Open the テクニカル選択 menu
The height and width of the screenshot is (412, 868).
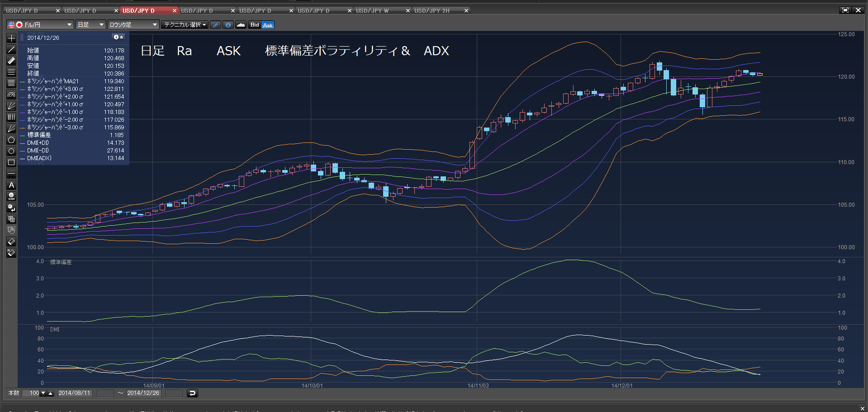[185, 25]
